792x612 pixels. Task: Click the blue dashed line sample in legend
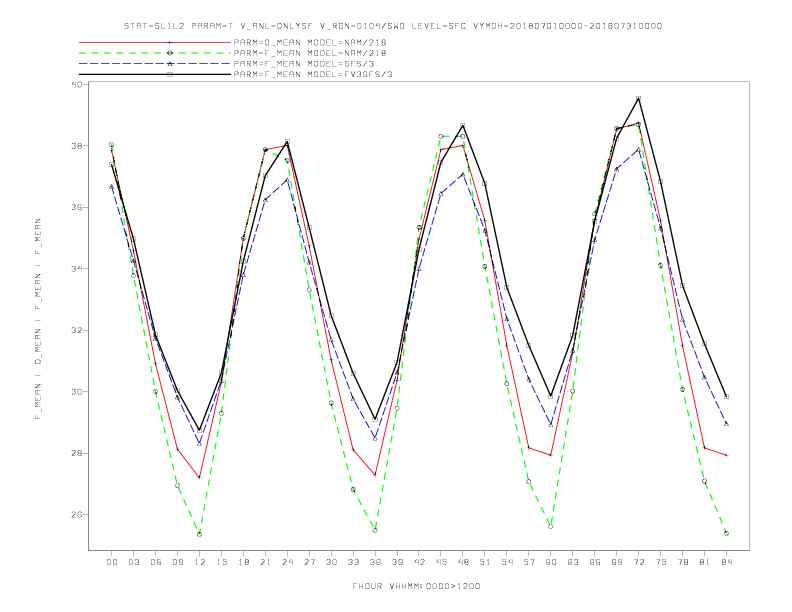[155, 64]
